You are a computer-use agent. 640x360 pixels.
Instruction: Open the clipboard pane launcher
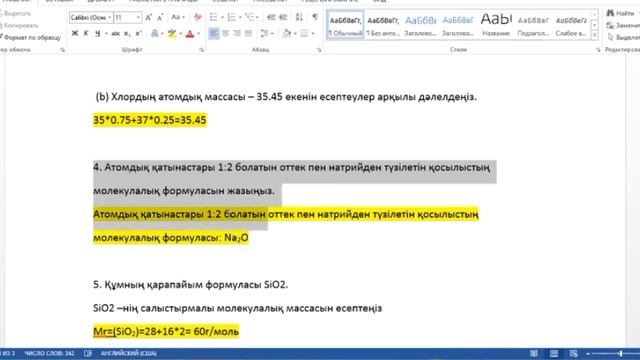(x=62, y=50)
